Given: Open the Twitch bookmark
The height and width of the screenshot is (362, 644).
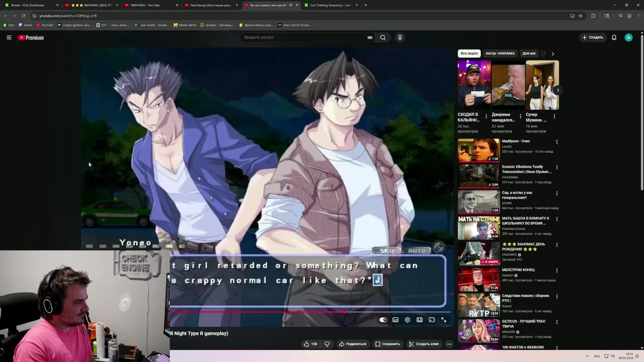Looking at the screenshot, I should click(25, 25).
